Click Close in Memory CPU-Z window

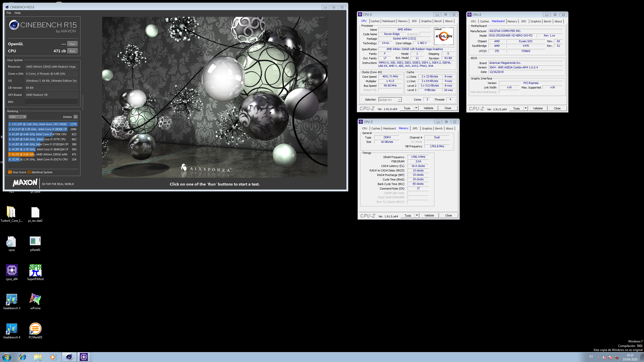449,215
